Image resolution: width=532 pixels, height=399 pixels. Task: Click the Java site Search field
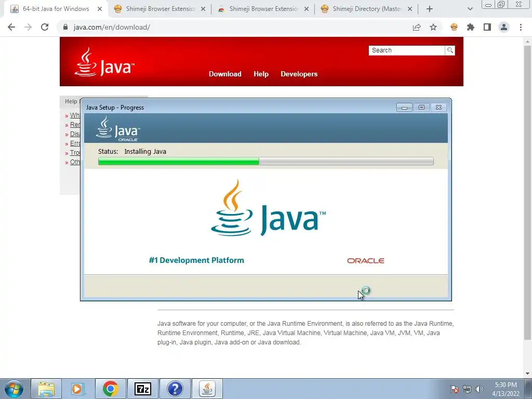(x=406, y=50)
